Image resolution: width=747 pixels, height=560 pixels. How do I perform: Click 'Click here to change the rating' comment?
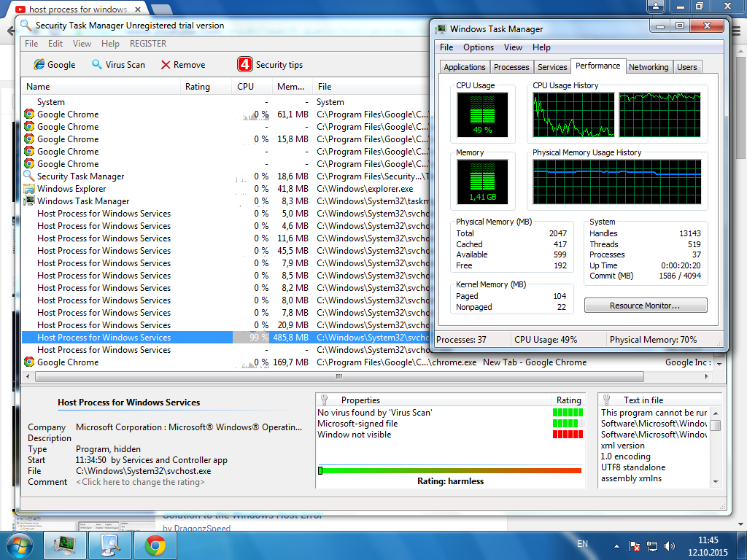click(141, 482)
